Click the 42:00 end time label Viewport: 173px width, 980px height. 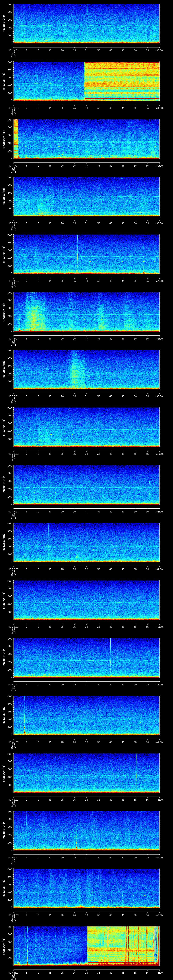coord(160,742)
